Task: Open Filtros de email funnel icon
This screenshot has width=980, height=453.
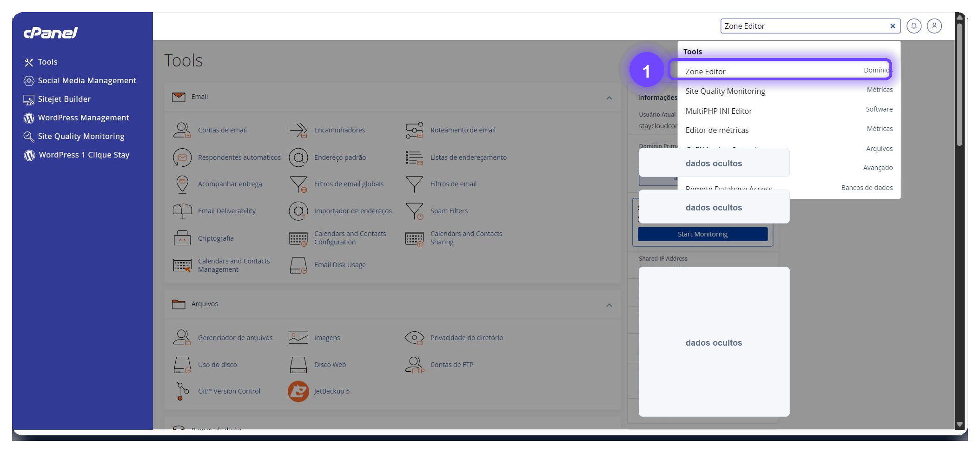Action: pos(414,184)
